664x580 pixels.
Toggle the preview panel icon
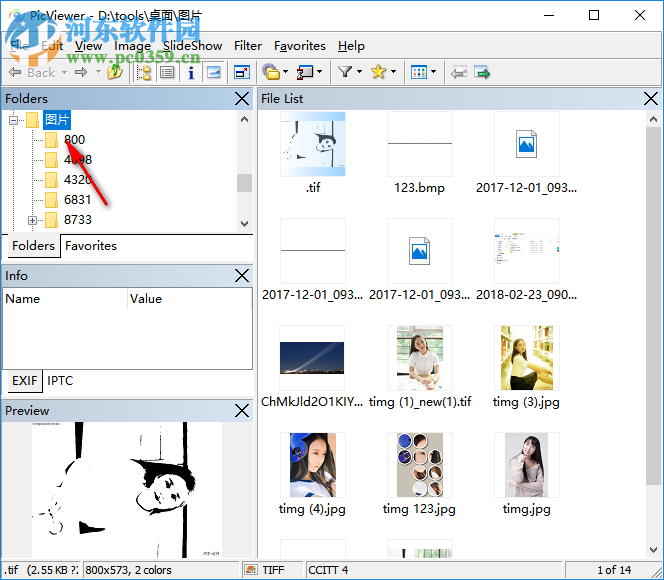click(214, 72)
